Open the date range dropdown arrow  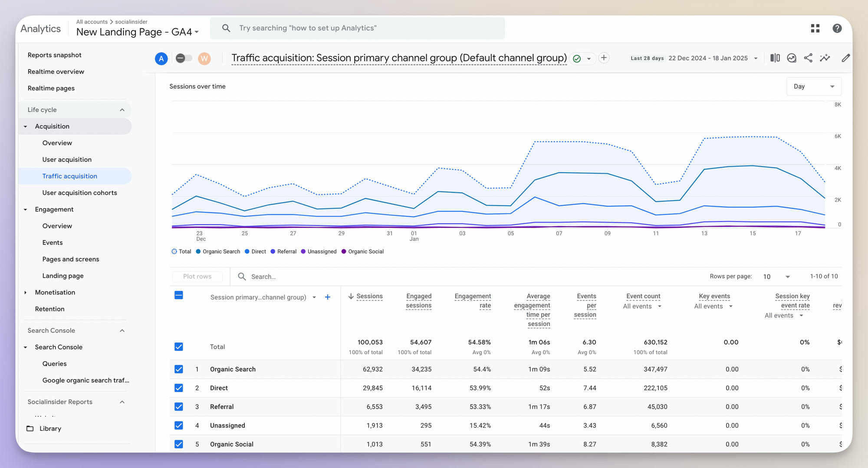756,58
